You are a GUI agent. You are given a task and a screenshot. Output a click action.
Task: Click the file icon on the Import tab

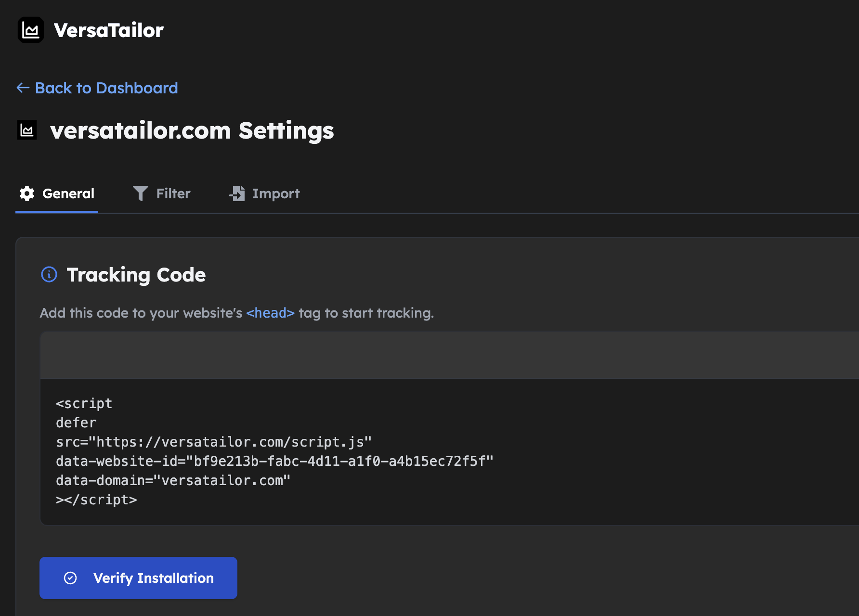tap(237, 193)
